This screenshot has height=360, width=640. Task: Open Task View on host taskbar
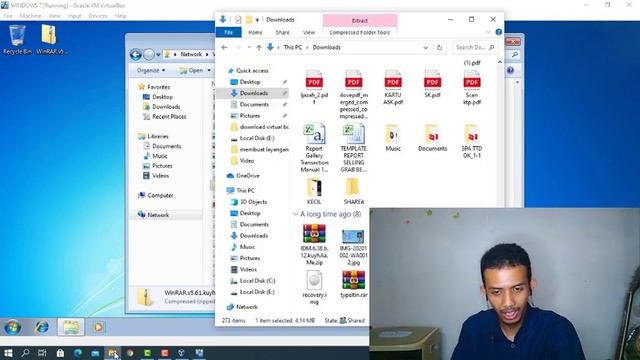coord(42,353)
